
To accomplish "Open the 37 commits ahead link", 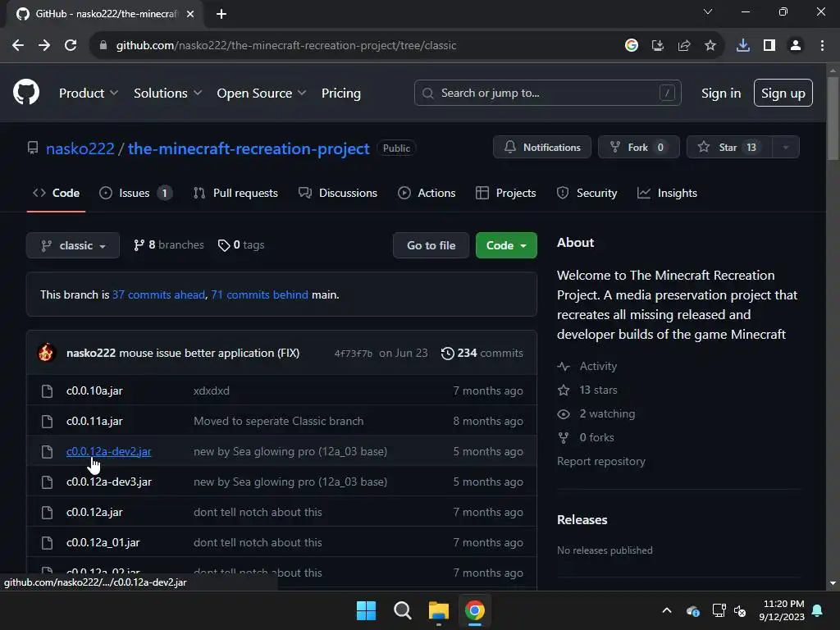I will (x=158, y=294).
